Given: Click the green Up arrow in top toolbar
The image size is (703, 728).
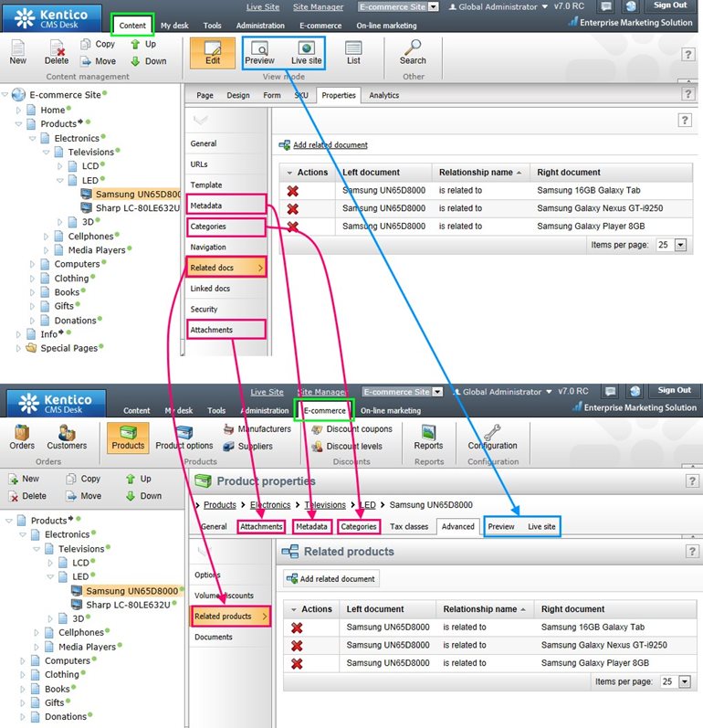Looking at the screenshot, I should pos(135,44).
